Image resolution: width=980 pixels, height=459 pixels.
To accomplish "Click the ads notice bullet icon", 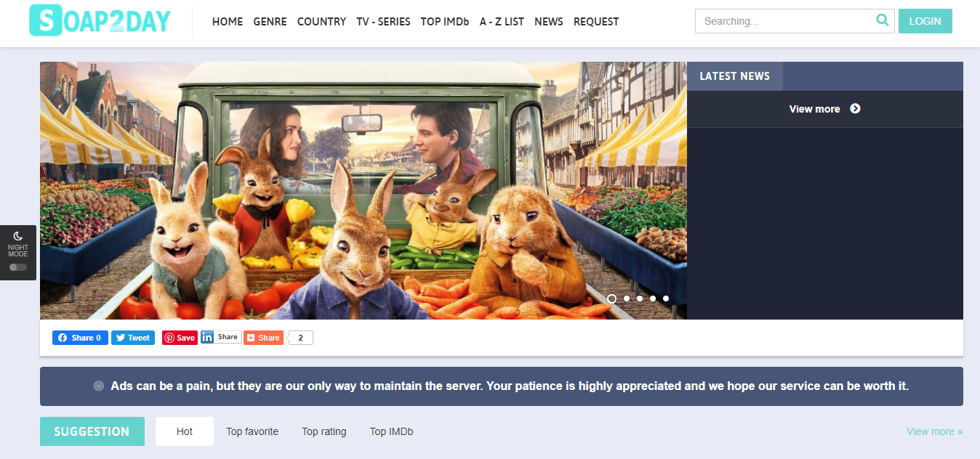I will (99, 386).
